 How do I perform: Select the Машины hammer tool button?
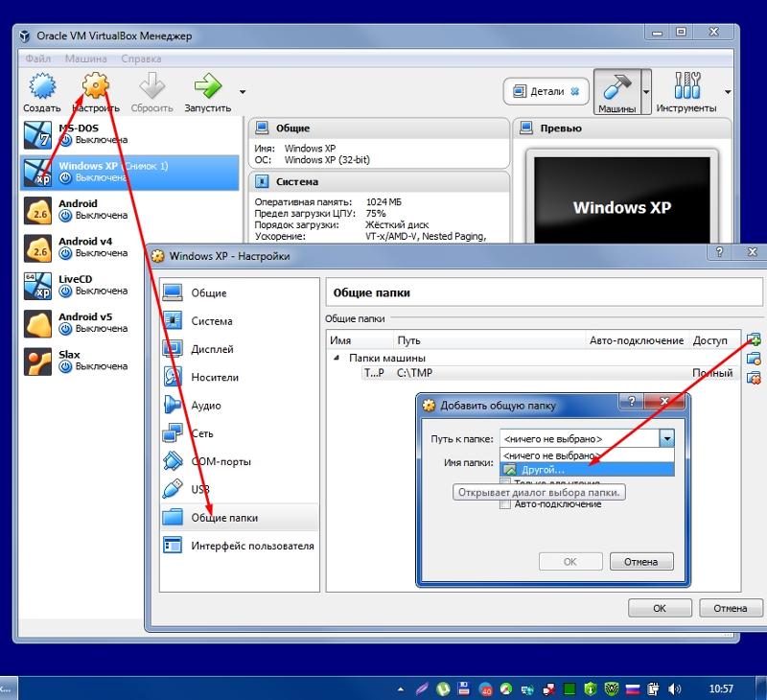[x=616, y=92]
